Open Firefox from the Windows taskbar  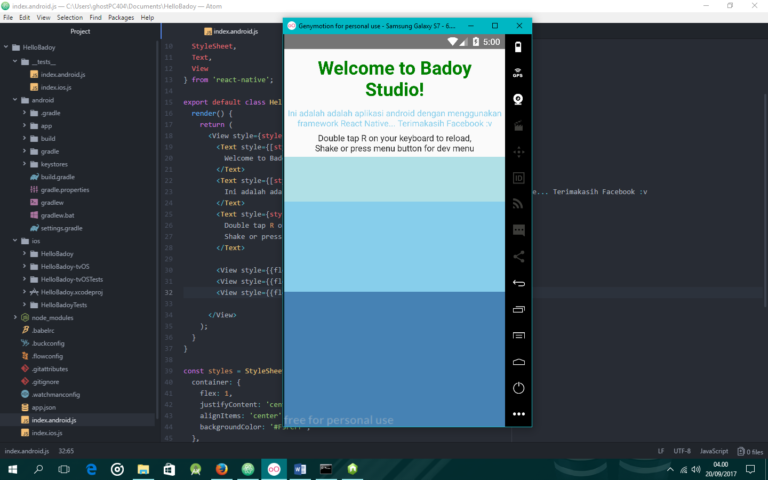click(221, 469)
